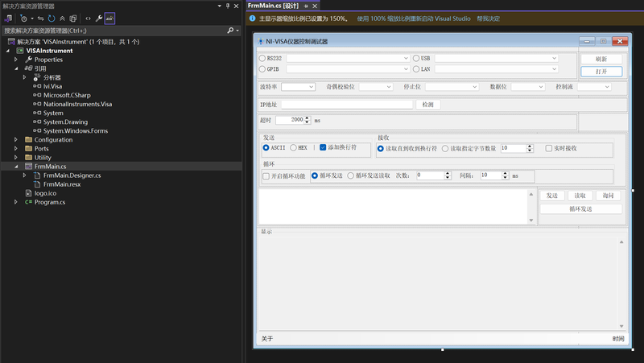Screen dimensions: 644x363
Task: Expand the Configuration folder node
Action: (16, 139)
